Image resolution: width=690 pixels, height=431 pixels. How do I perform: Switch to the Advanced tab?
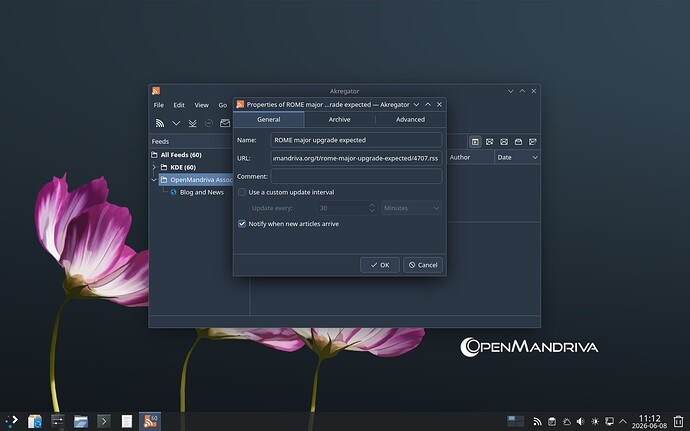point(411,119)
